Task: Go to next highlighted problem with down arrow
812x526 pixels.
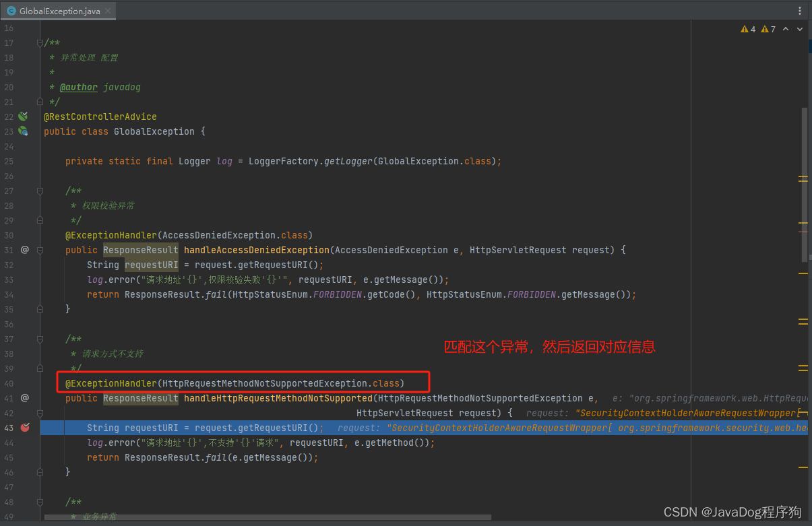Action: coord(800,29)
